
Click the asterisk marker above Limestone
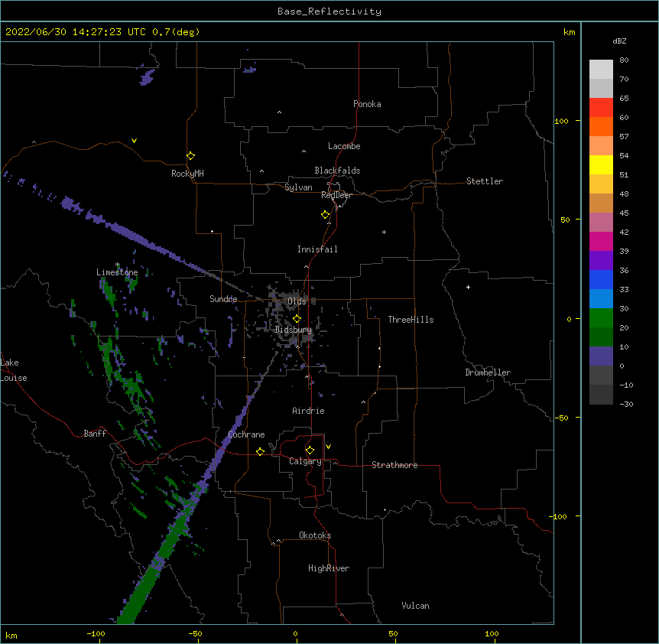[x=118, y=265]
